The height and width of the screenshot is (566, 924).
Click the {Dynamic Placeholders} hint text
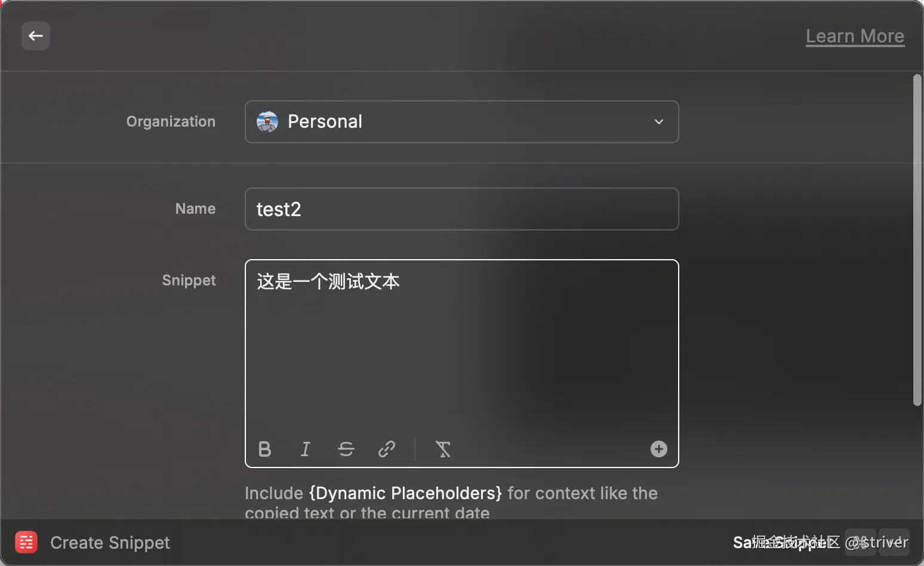(405, 493)
